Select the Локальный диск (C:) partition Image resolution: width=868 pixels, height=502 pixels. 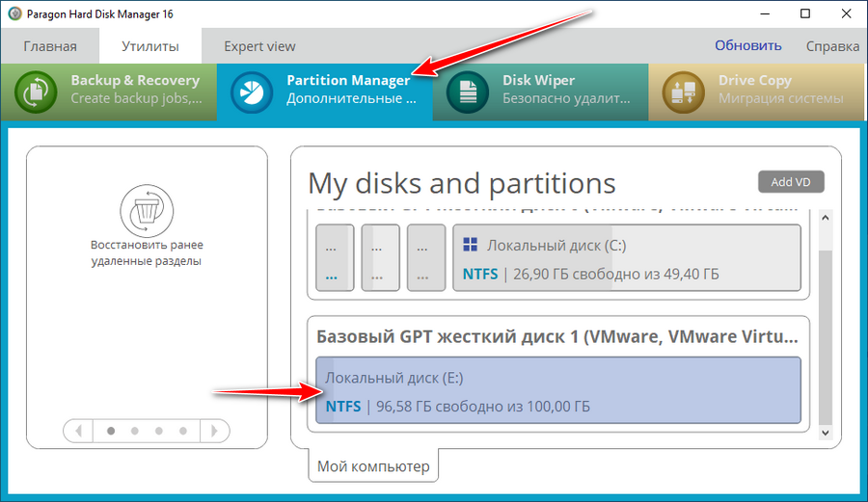[627, 257]
